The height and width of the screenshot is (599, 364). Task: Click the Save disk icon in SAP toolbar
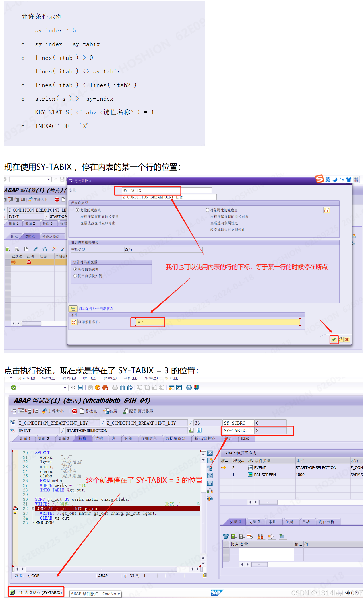80,387
